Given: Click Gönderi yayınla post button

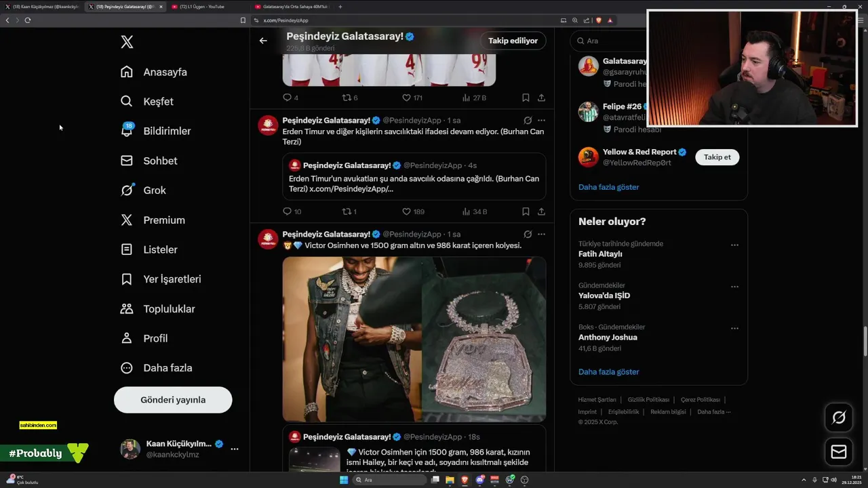Looking at the screenshot, I should 173,400.
